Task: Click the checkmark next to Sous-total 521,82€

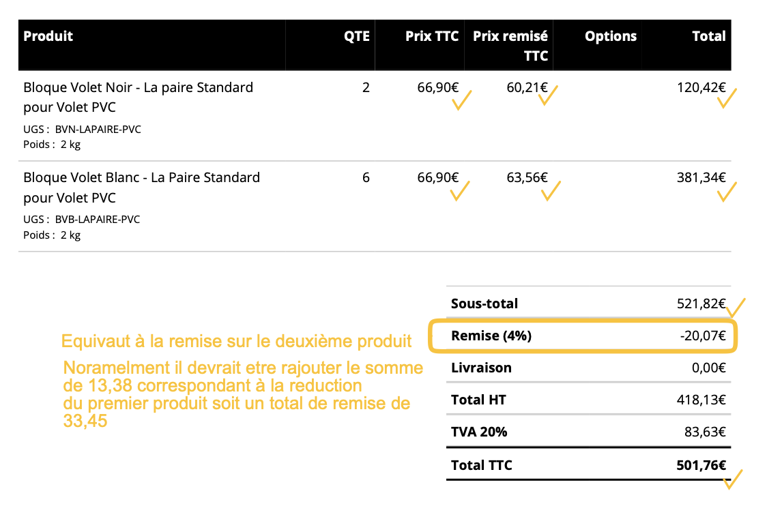Action: tap(736, 308)
